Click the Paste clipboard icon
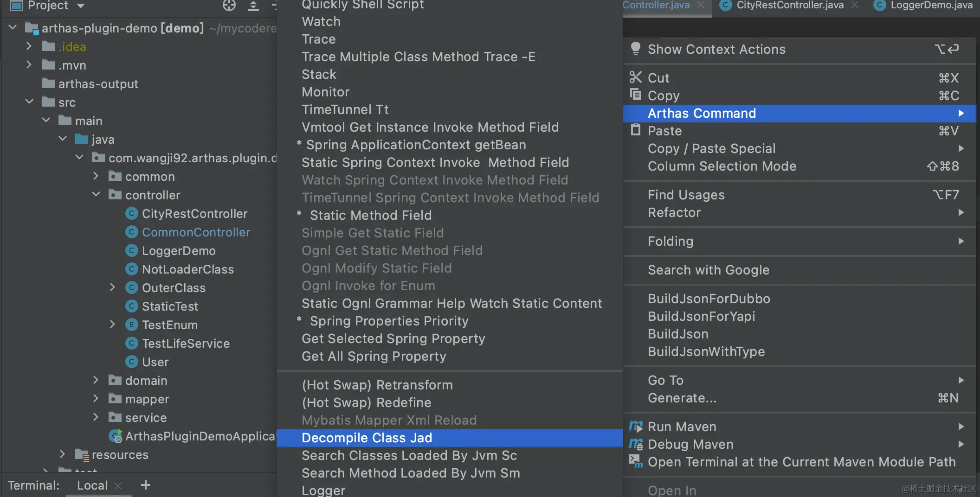980x497 pixels. point(636,130)
